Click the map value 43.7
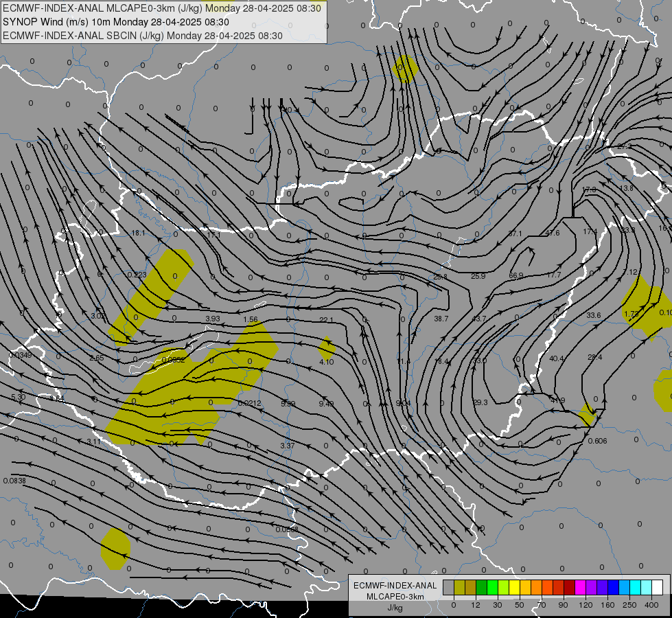The height and width of the screenshot is (618, 672). 478,319
